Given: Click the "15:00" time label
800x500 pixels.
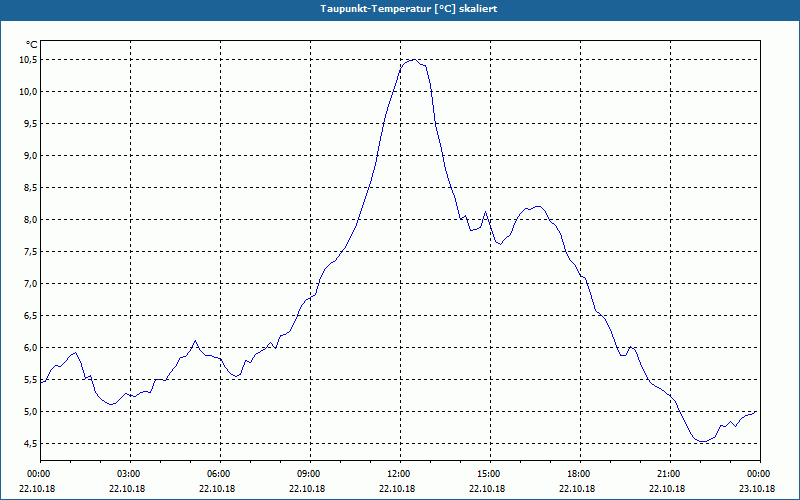Looking at the screenshot, I should point(487,474).
